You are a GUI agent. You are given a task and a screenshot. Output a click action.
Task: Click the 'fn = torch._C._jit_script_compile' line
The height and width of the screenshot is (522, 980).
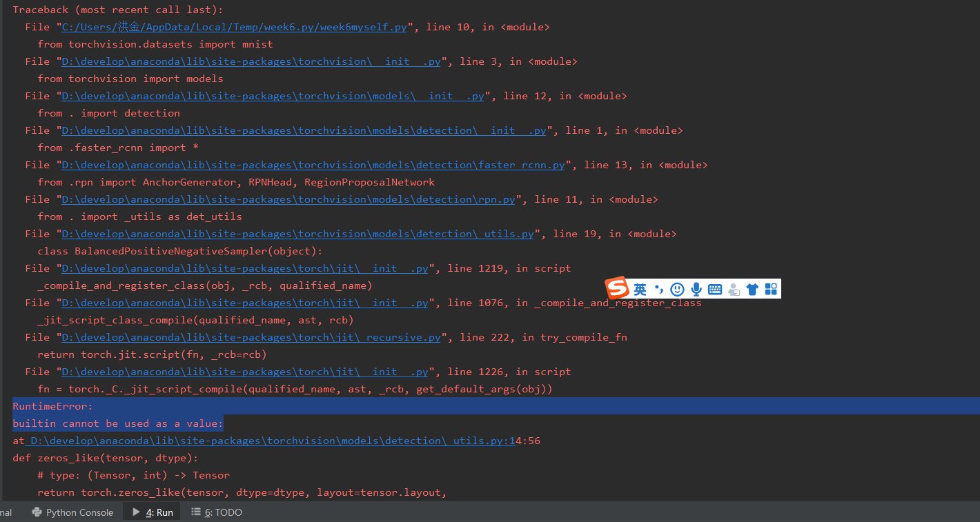[x=295, y=389]
